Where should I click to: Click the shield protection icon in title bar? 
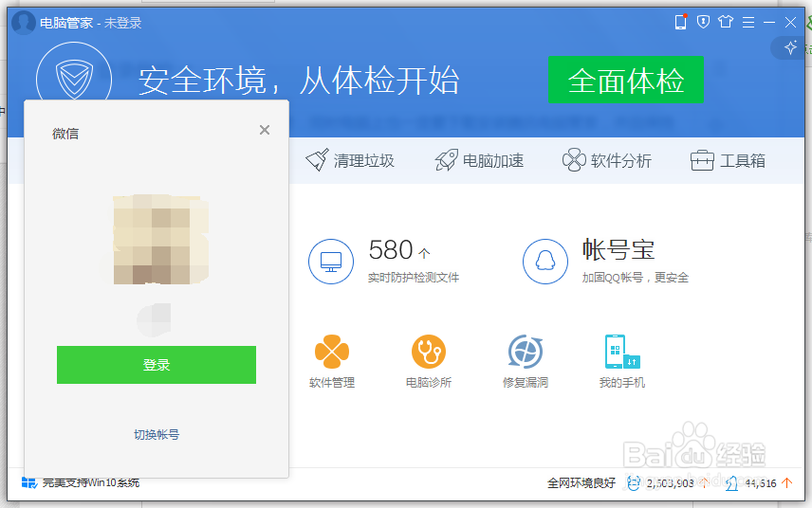point(703,22)
